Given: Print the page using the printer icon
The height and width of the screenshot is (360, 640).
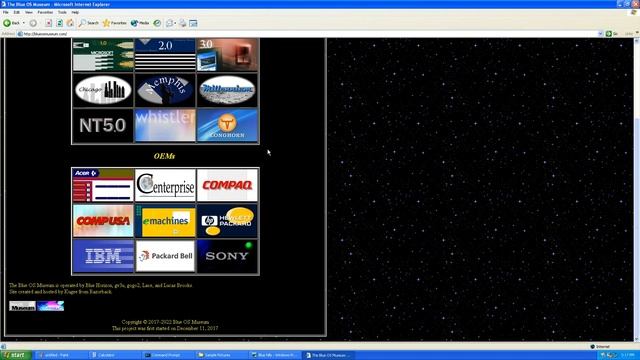Looking at the screenshot, I should pos(183,23).
